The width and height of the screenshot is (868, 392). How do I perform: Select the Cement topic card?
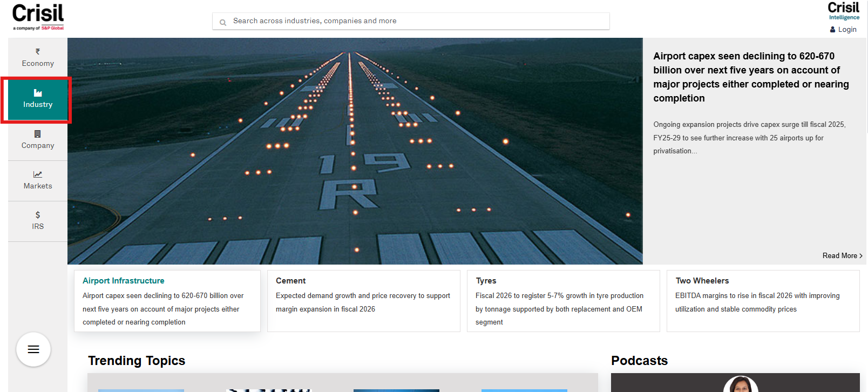tap(363, 301)
